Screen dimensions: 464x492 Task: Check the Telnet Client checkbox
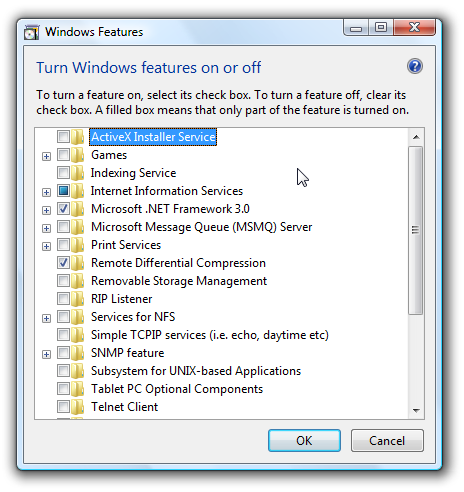tap(63, 407)
